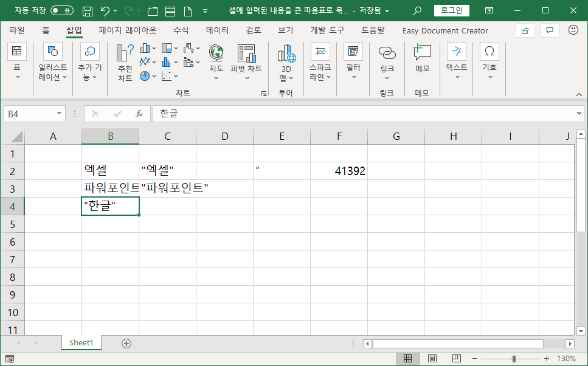Click the 로그인 button
Image resolution: width=588 pixels, height=366 pixels.
452,10
